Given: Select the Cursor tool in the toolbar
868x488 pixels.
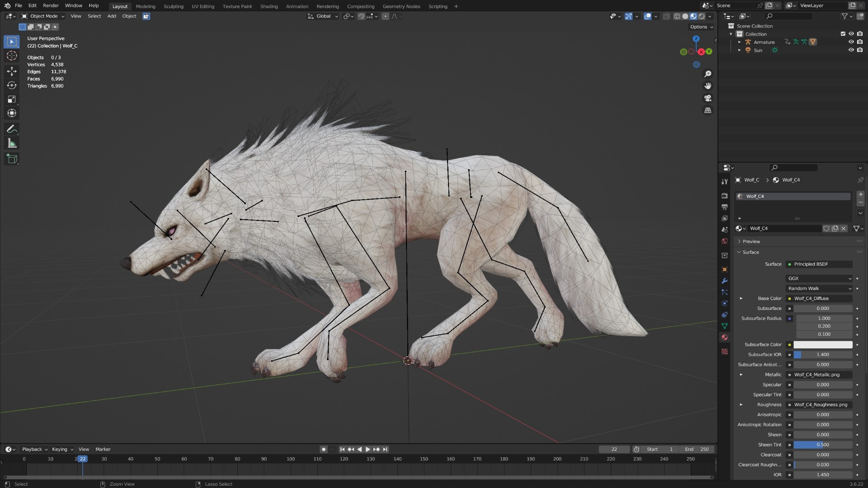Looking at the screenshot, I should [x=12, y=56].
